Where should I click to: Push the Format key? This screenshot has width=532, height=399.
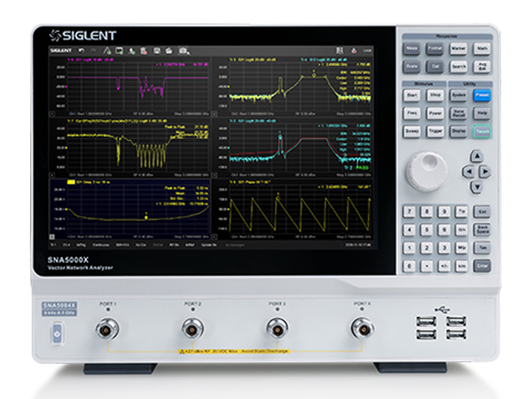(435, 49)
